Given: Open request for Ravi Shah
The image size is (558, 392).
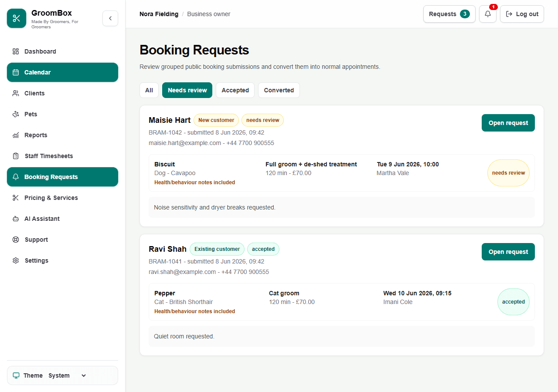Looking at the screenshot, I should (x=508, y=252).
